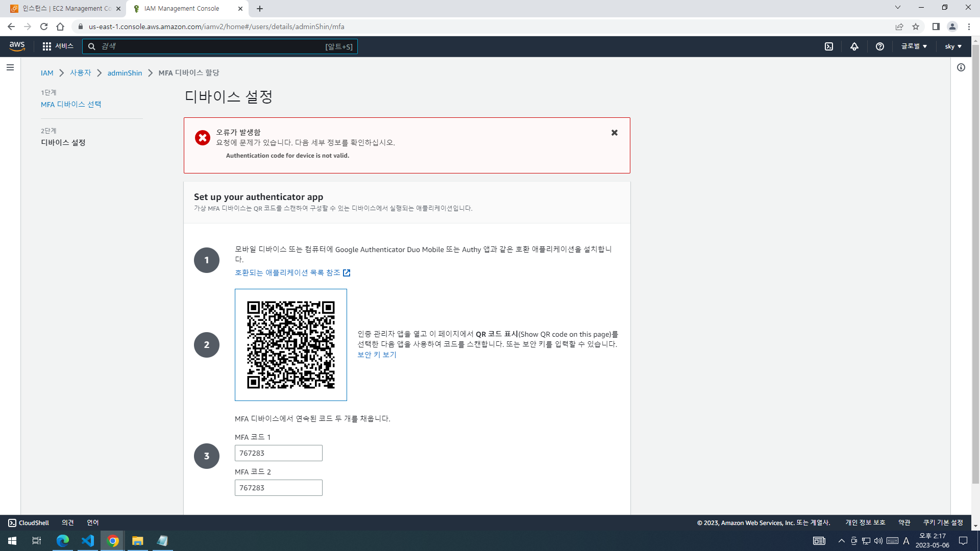Click the QR code image
The image size is (980, 551).
click(291, 345)
